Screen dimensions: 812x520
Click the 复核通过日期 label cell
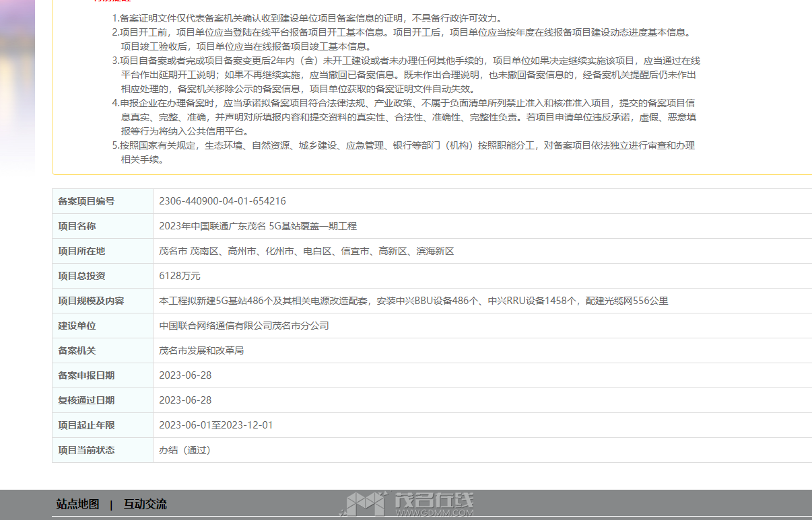[102, 400]
